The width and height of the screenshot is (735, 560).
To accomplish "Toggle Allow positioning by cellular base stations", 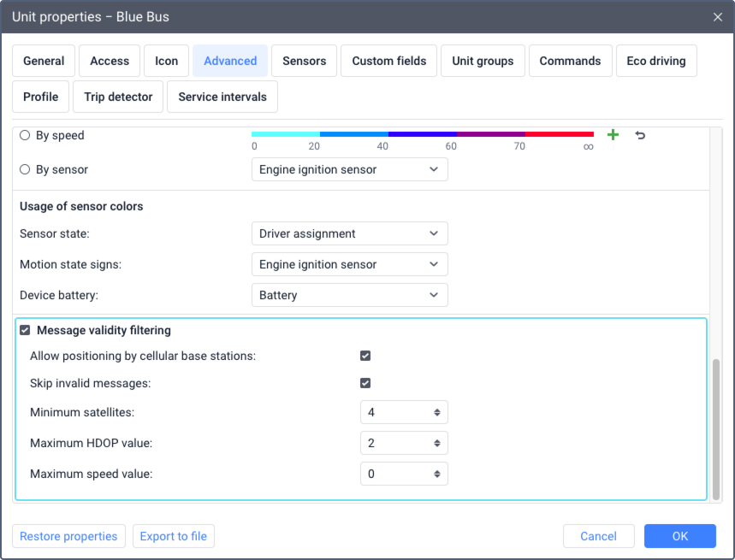I will tap(365, 356).
